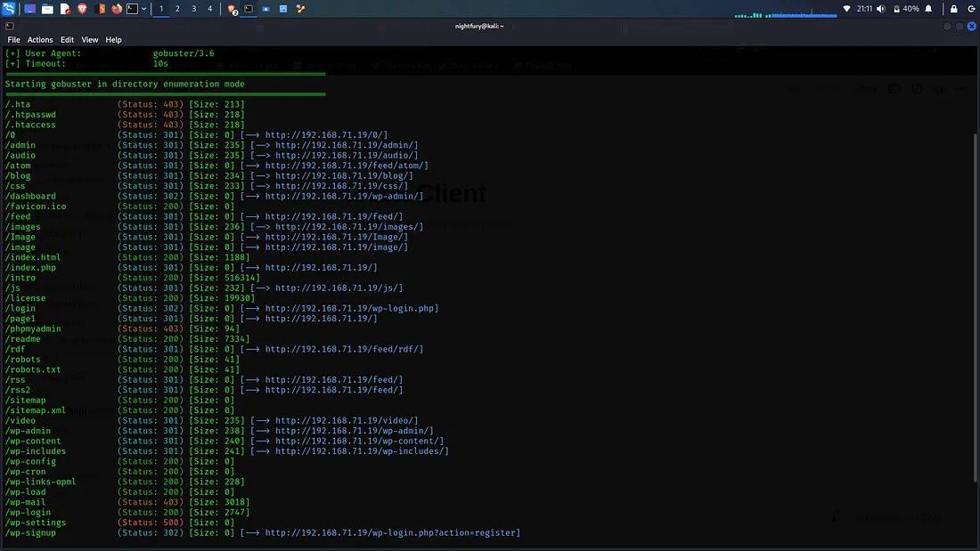980x551 pixels.
Task: Switch to workspace 4
Action: point(210,9)
